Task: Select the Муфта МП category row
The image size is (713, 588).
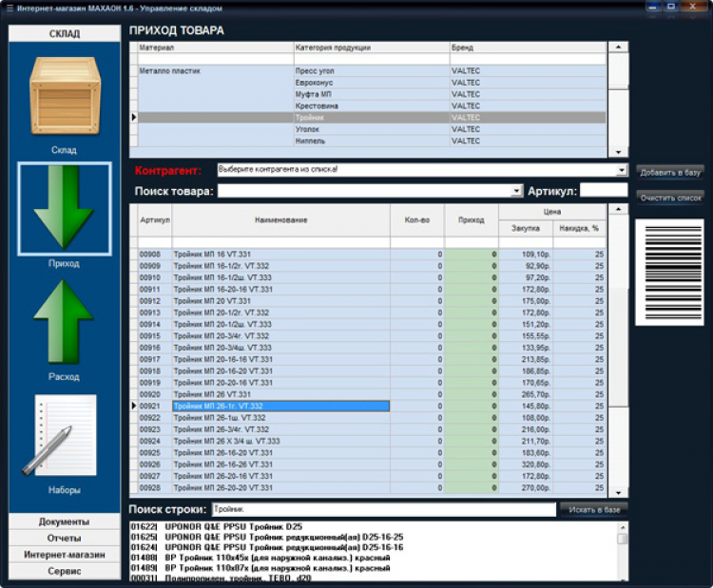Action: click(372, 94)
